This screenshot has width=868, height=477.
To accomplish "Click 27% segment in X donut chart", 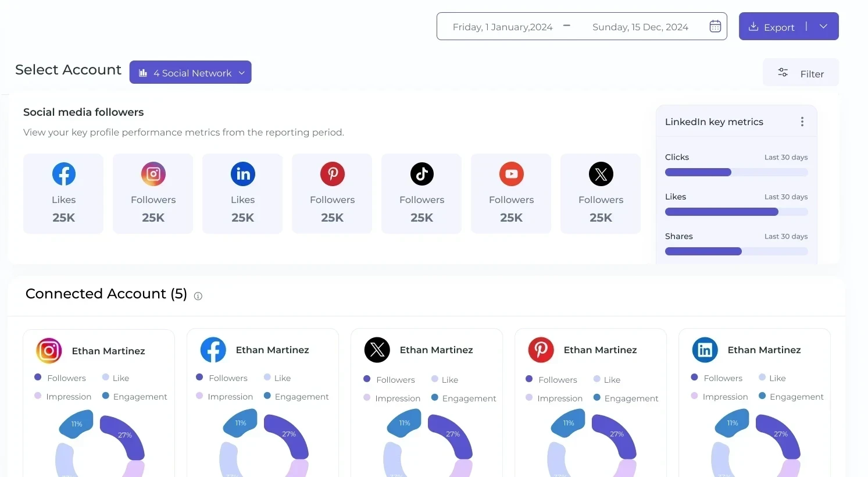I will point(451,436).
